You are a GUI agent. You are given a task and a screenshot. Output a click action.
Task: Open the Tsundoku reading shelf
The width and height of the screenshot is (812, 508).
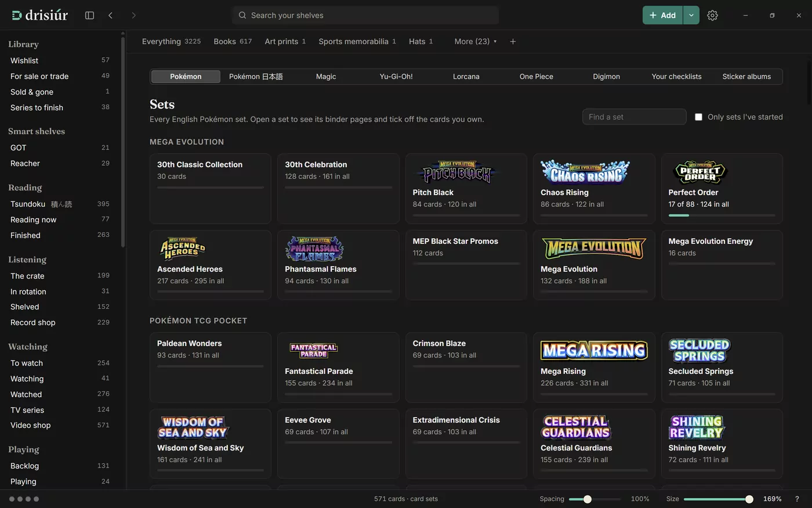tap(60, 204)
